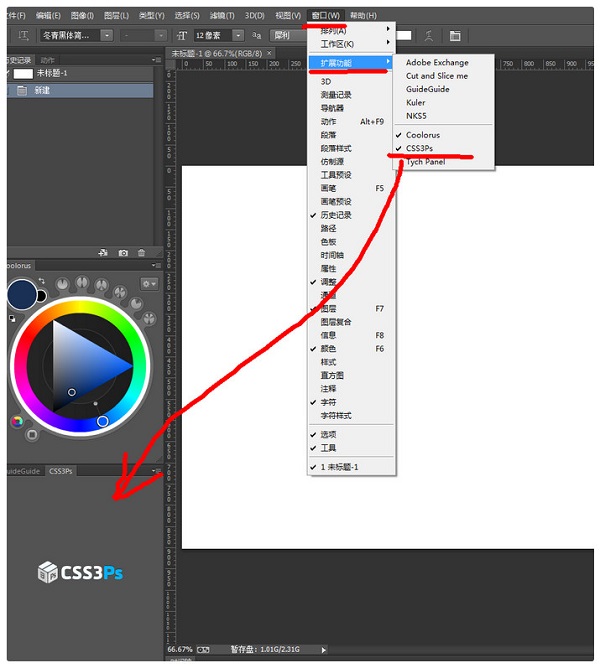Uncheck 选项 in Window menu
600x668 pixels.
point(350,435)
